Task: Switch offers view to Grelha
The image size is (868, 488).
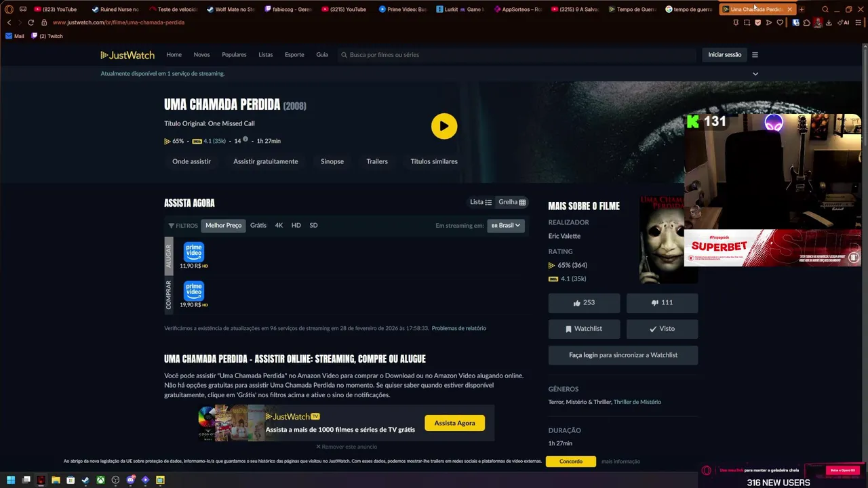Action: tap(512, 202)
